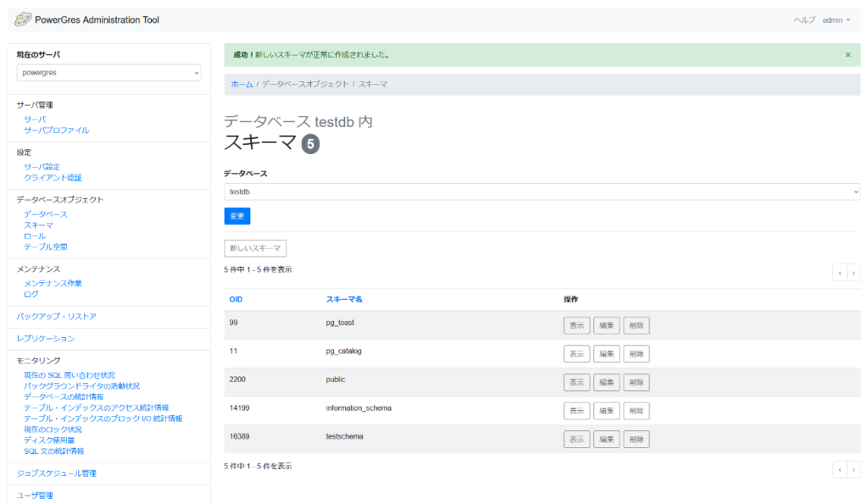
Task: Open サーバプロファイル in sidebar
Action: (x=57, y=130)
